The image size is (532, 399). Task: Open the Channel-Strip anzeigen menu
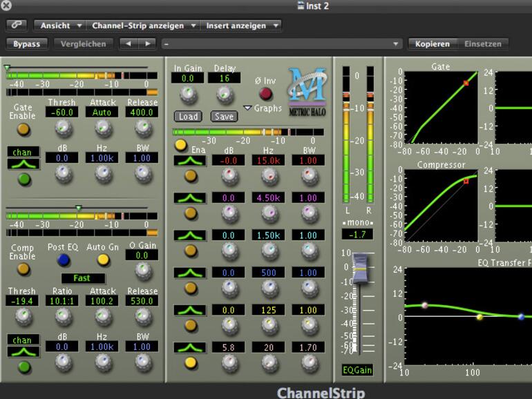click(x=143, y=26)
